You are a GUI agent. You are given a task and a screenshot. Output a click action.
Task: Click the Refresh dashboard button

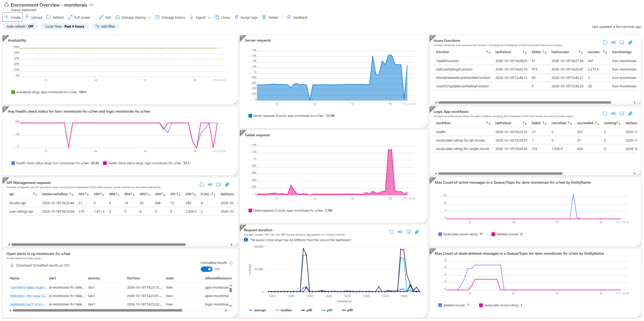pyautogui.click(x=55, y=17)
